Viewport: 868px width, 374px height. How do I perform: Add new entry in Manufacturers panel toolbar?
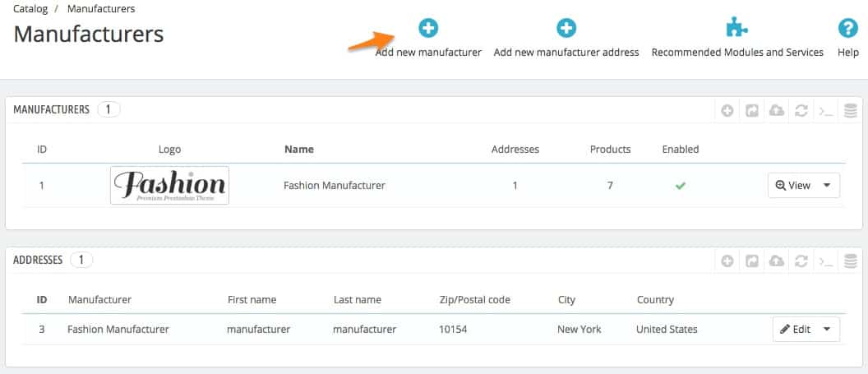pos(727,111)
